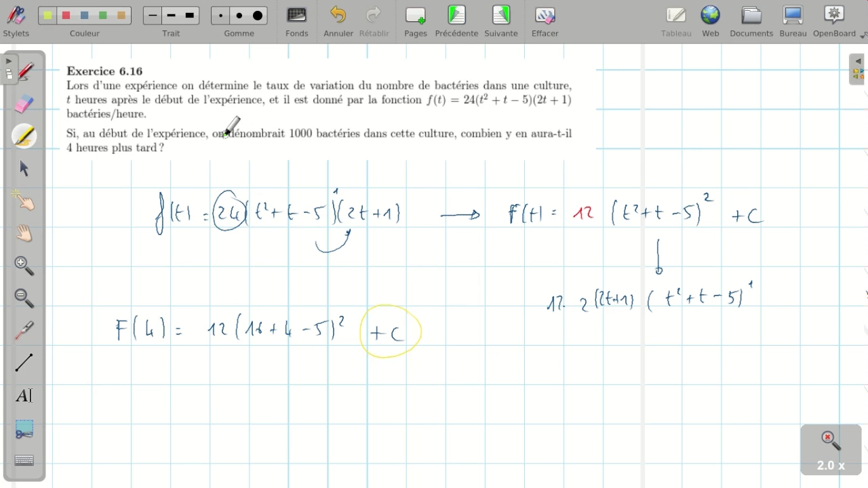Expand the right side library panel
Screen dimensions: 868x488
[857, 69]
